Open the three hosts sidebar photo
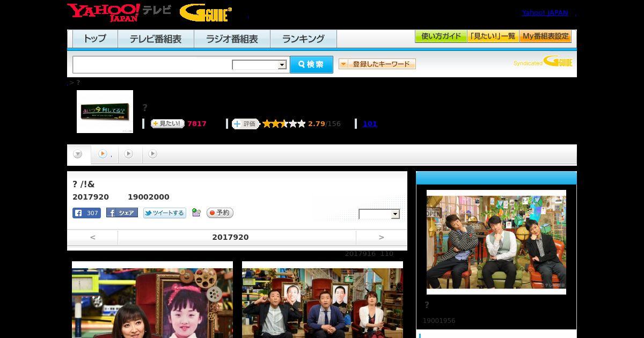 coord(496,242)
